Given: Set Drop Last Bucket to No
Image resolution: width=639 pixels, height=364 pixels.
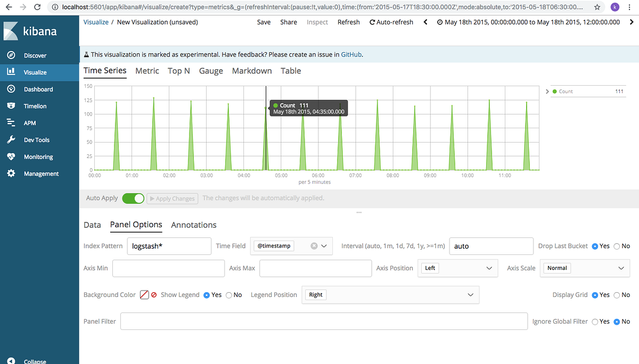Looking at the screenshot, I should click(x=618, y=246).
